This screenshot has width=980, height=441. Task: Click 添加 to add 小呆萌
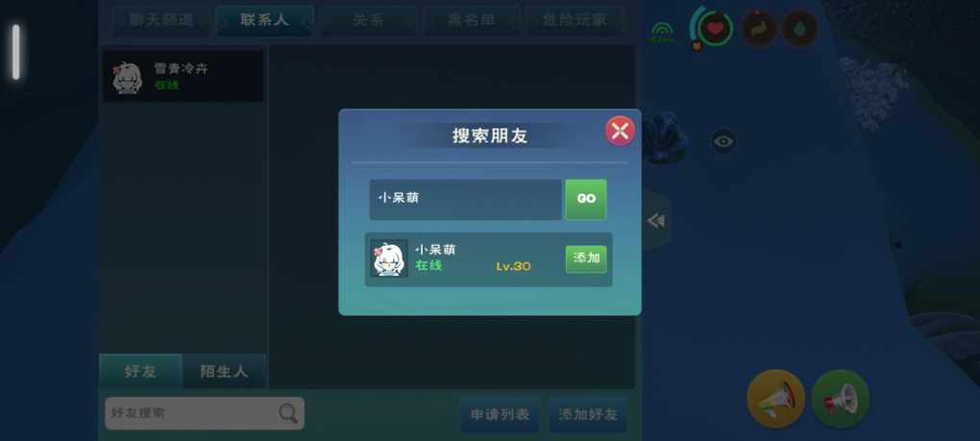[x=586, y=258]
